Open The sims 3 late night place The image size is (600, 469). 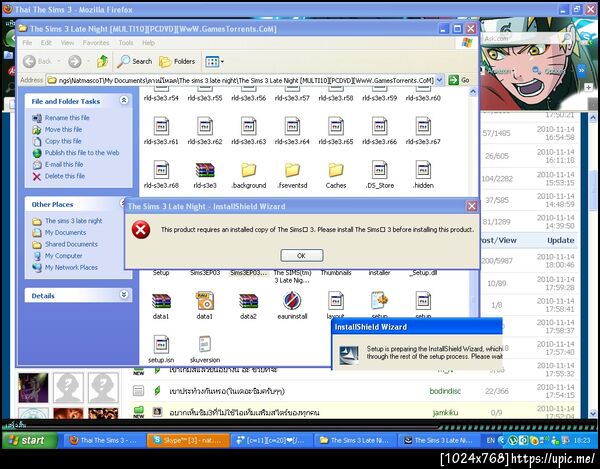73,221
